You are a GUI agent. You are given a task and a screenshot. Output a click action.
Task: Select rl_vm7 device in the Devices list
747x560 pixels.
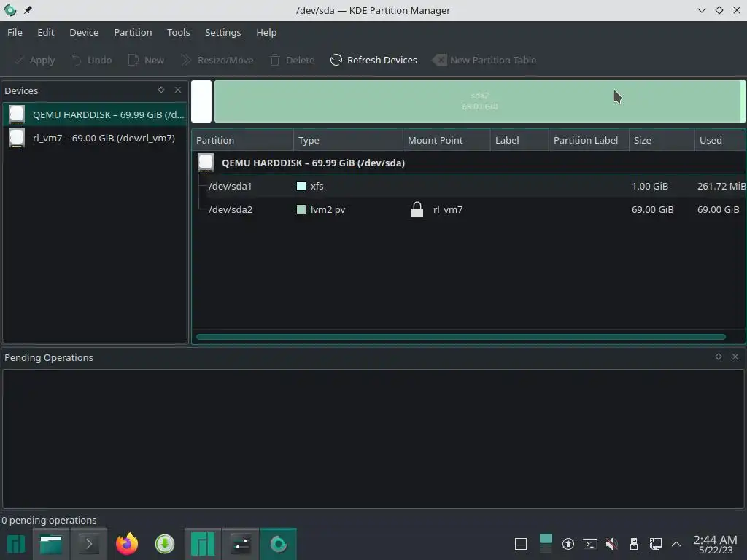95,138
